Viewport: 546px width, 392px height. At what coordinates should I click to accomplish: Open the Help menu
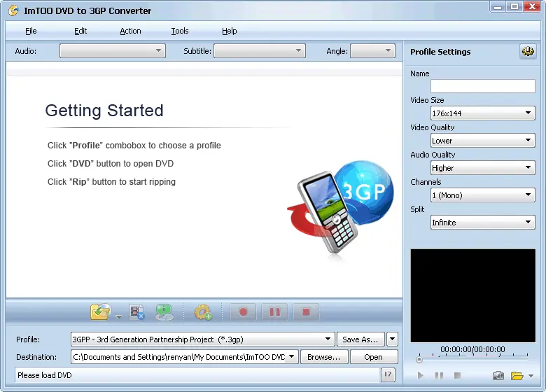(x=230, y=31)
